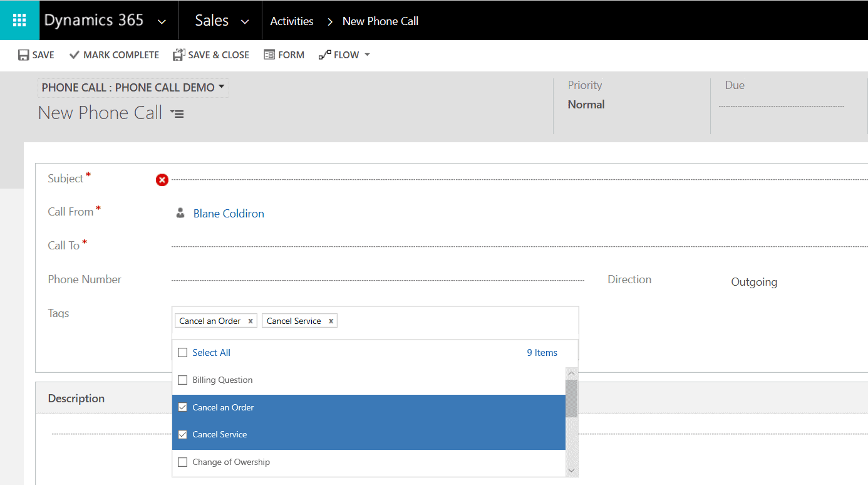Click New Phone Call in the breadcrumb
Image resolution: width=868 pixels, height=485 pixels.
(380, 21)
